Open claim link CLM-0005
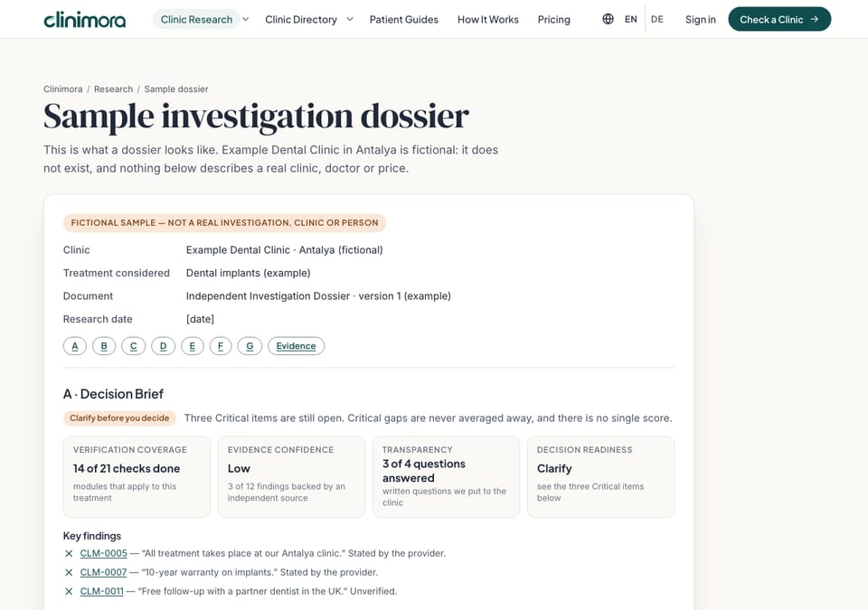Viewport: 868px width, 610px height. (x=103, y=554)
